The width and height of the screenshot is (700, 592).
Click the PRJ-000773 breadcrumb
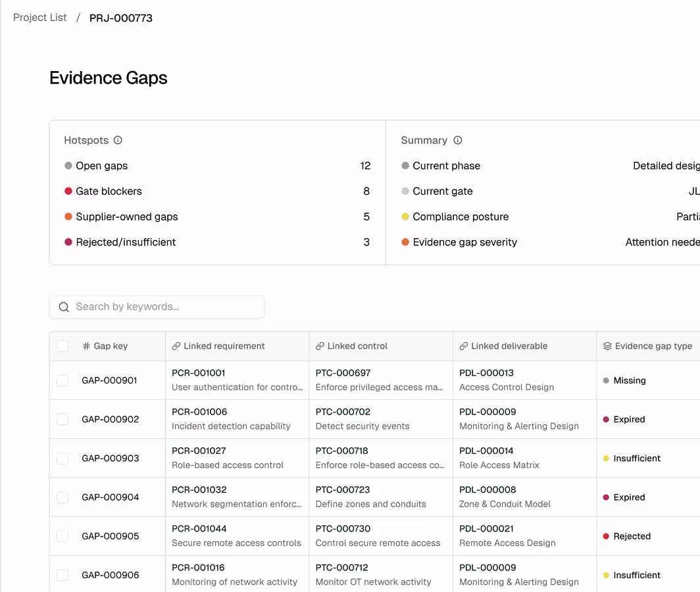tap(121, 18)
